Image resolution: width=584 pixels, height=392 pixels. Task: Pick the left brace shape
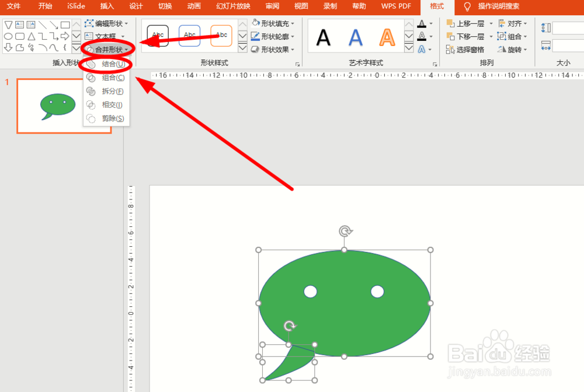(x=65, y=48)
